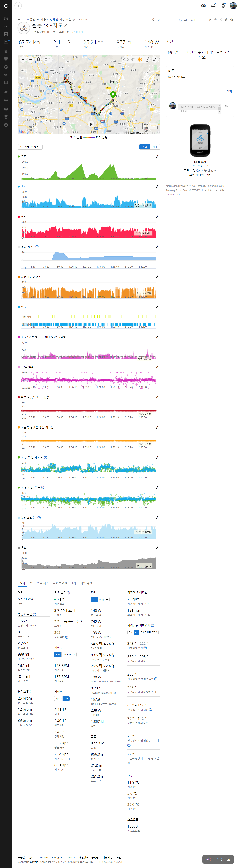Open the heart health stats sidebar icon
This screenshot has width=240, height=868.
(x=6, y=59)
